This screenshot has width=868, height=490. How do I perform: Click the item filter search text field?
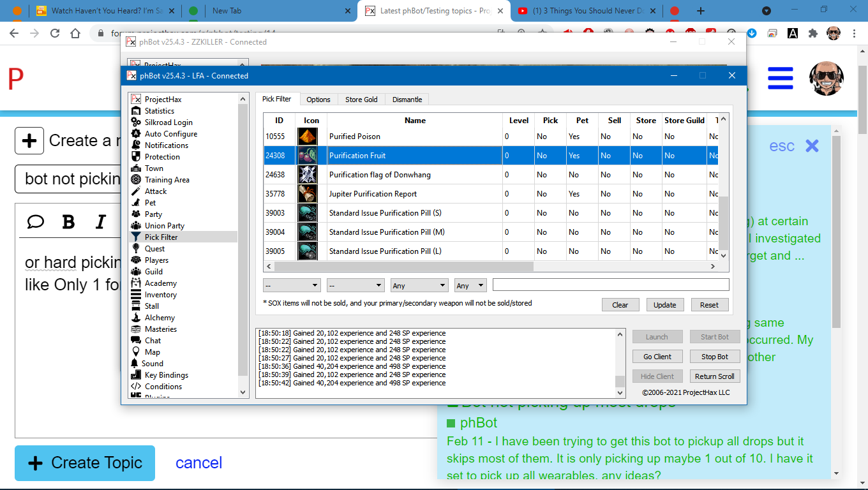click(610, 285)
